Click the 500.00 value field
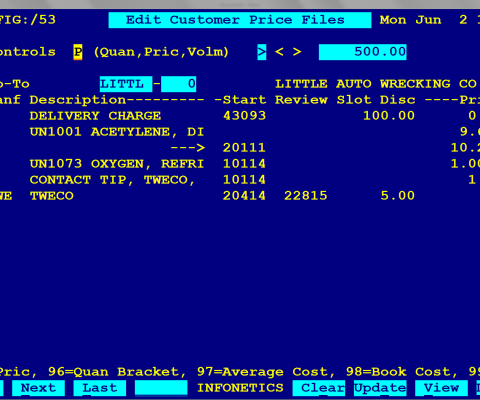The width and height of the screenshot is (480, 400). pos(363,52)
